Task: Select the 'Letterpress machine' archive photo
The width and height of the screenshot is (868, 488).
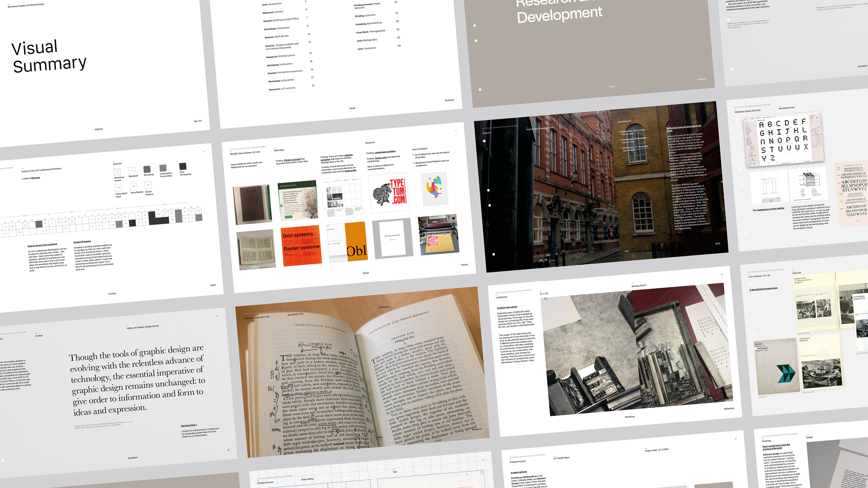Action: click(821, 363)
